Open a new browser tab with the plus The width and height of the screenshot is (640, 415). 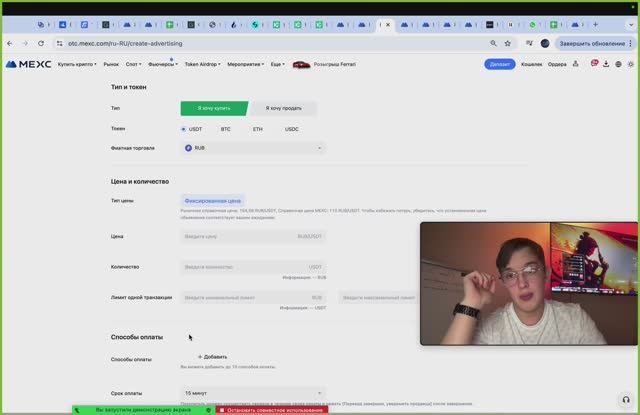coord(596,24)
